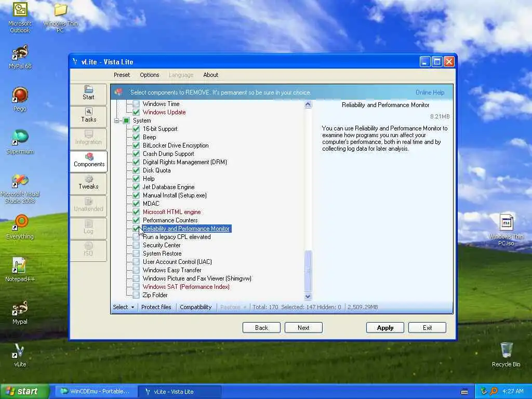The height and width of the screenshot is (399, 532).
Task: Select the Disk Quota row
Action: pyautogui.click(x=157, y=170)
